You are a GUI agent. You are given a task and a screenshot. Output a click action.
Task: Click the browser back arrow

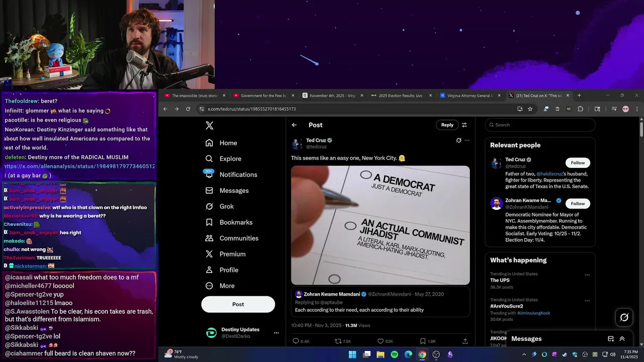165,109
